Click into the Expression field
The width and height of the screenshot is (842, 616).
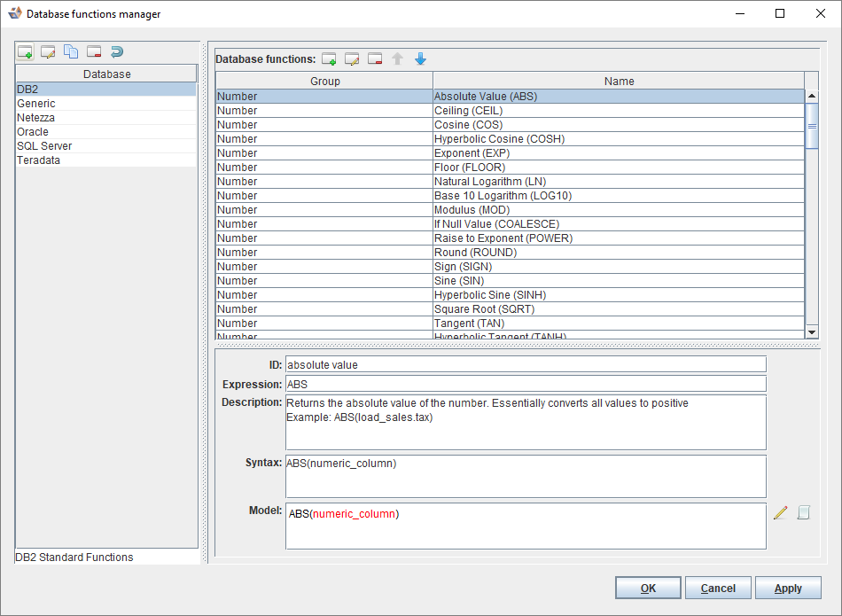tap(525, 384)
